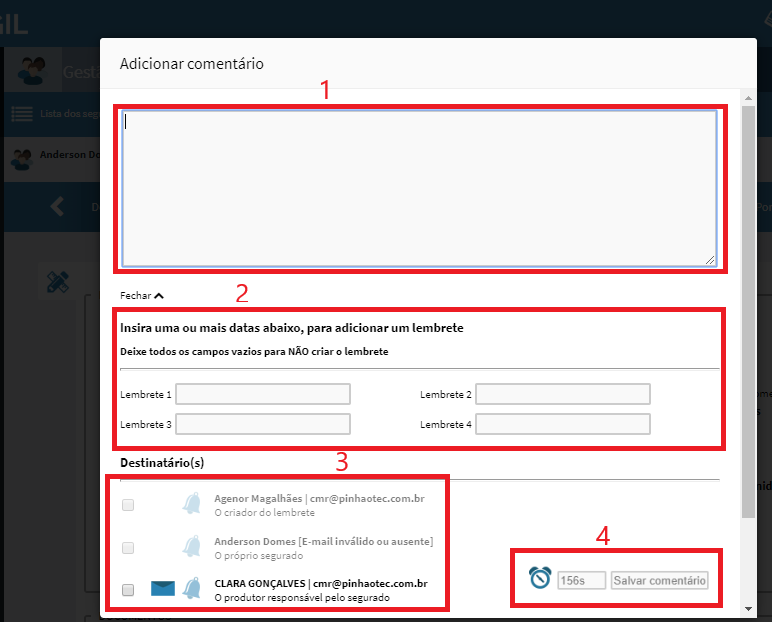The height and width of the screenshot is (622, 772).
Task: Click the 'Adicionar comentário' dialog title
Action: pyautogui.click(x=192, y=64)
